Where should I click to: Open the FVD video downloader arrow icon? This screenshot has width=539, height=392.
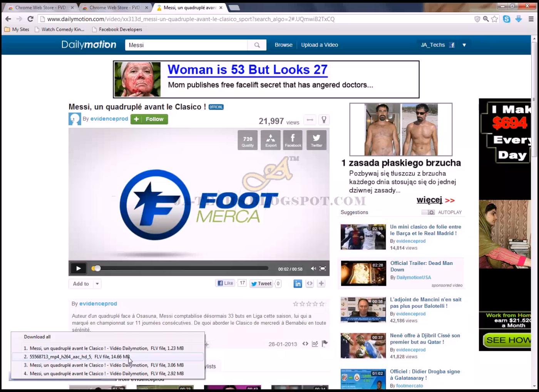click(519, 19)
